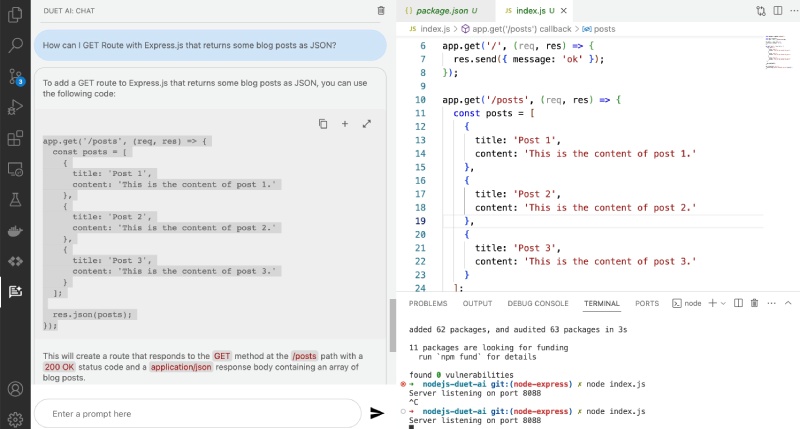Click the '200 OK' highlighted text
Image resolution: width=800 pixels, height=429 pixels.
coord(59,367)
